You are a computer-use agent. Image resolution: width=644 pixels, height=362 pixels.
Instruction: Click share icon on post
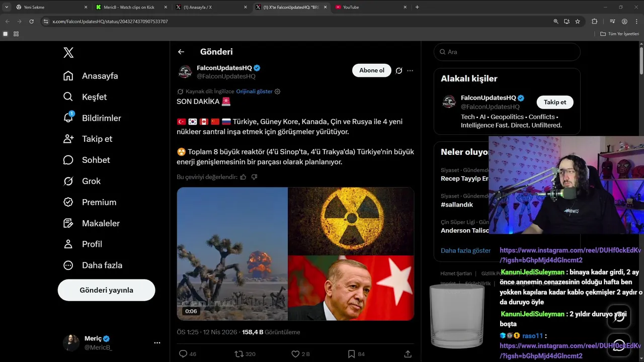[408, 354]
